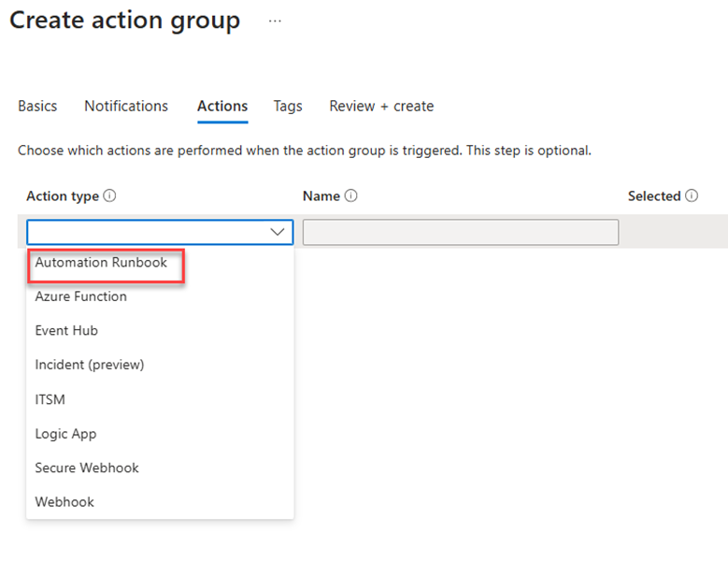This screenshot has height=562, width=728.
Task: Click the Actions tab
Action: pos(222,107)
